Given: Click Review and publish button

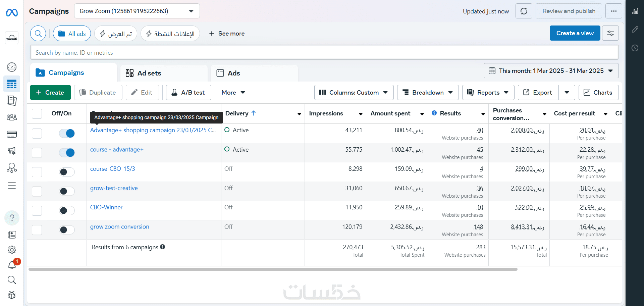Looking at the screenshot, I should click(x=569, y=11).
